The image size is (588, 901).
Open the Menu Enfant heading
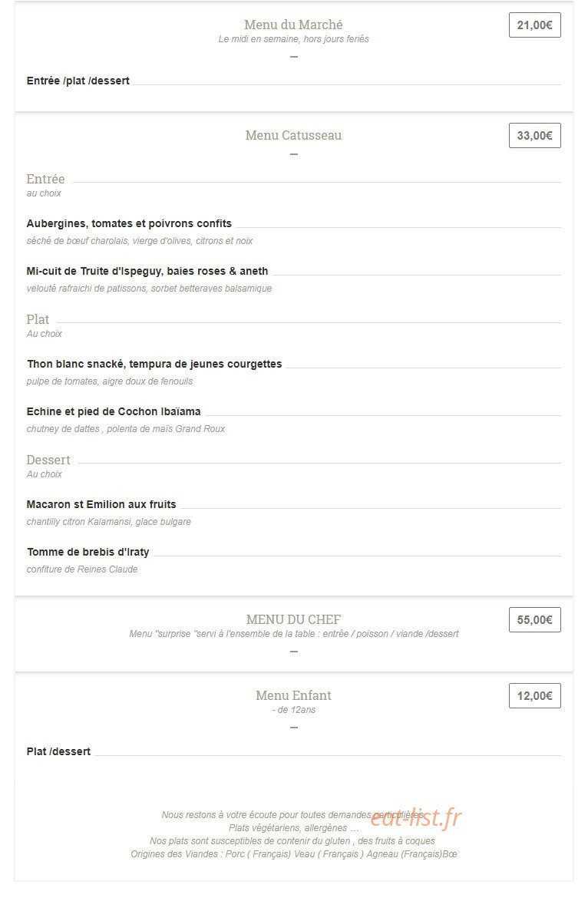click(293, 695)
